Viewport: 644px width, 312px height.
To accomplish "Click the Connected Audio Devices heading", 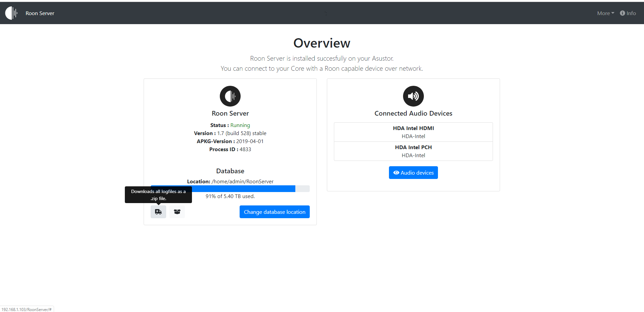I will (413, 113).
